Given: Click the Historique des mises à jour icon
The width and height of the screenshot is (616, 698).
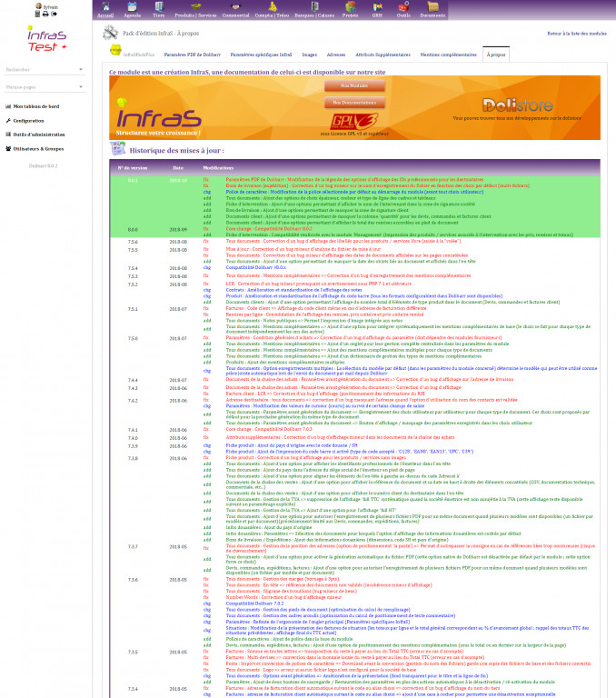Looking at the screenshot, I should tap(117, 149).
